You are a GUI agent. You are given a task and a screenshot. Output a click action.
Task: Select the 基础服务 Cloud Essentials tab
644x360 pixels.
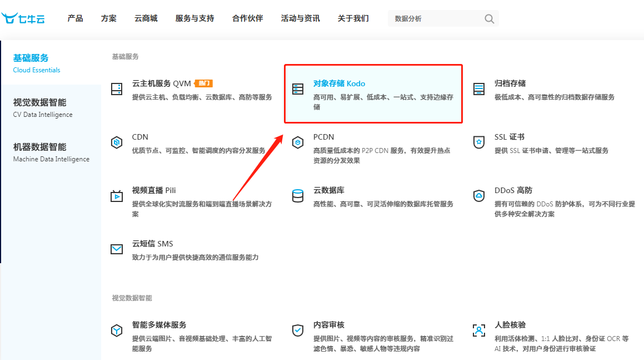click(x=51, y=63)
